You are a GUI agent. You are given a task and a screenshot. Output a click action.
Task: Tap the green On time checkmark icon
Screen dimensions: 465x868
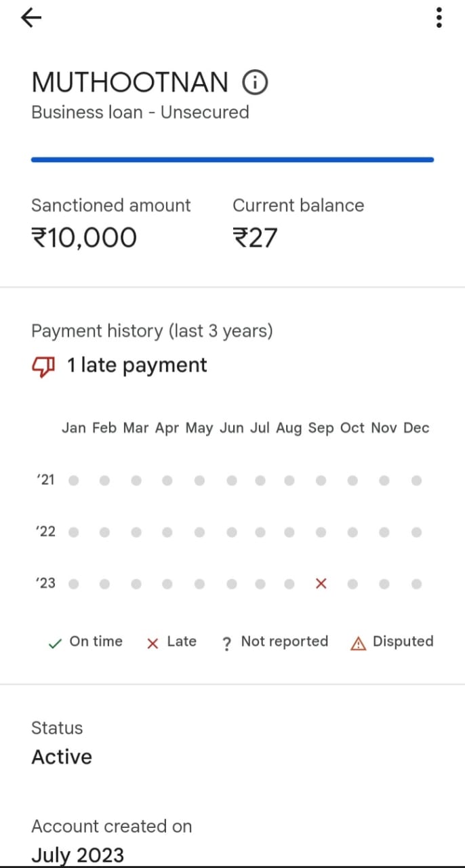(56, 643)
